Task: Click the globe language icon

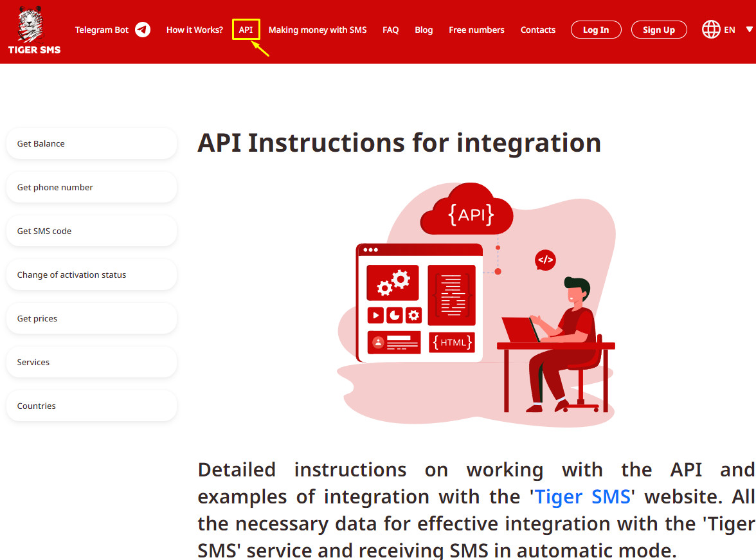Action: (x=711, y=30)
